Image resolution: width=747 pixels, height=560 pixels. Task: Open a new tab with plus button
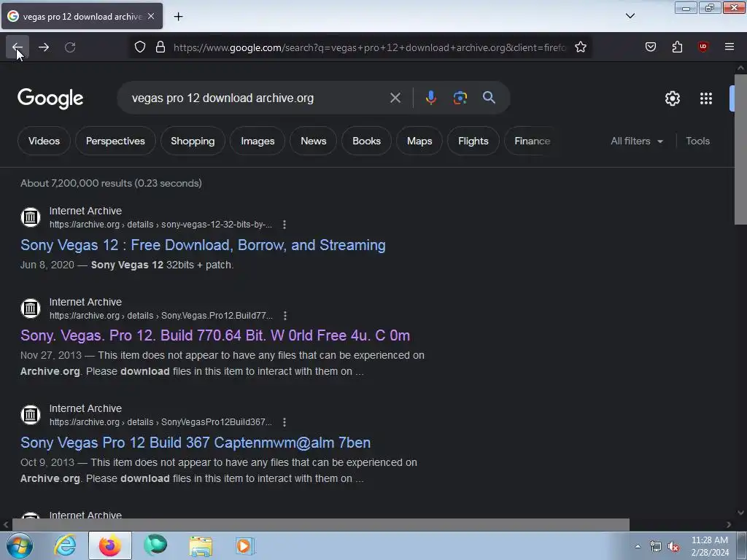click(178, 17)
